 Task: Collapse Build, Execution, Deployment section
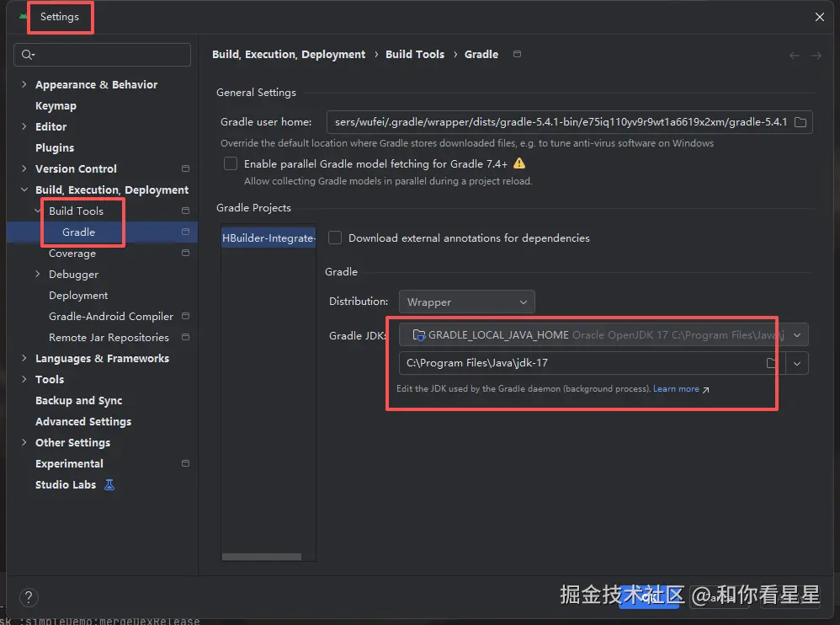click(24, 190)
